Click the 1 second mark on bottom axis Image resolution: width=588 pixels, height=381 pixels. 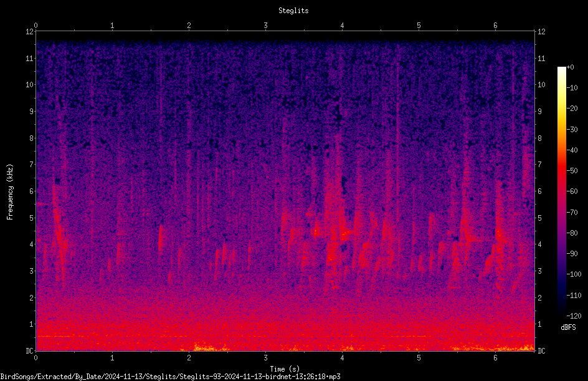112,358
